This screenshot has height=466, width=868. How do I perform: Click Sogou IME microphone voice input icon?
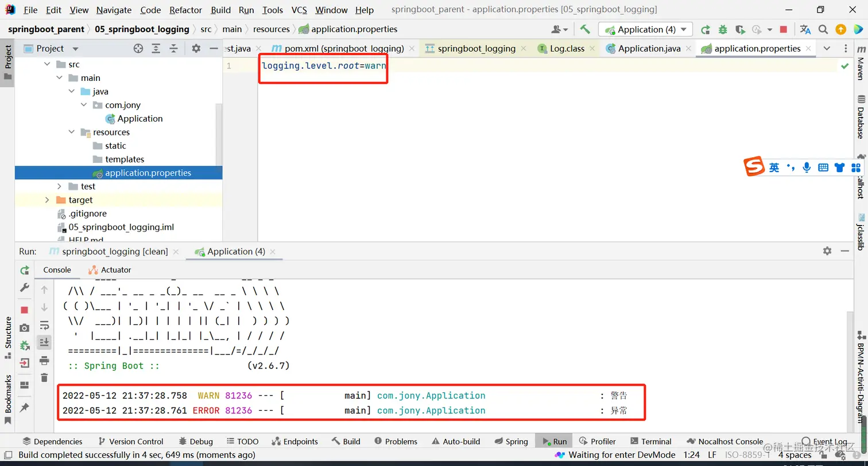click(807, 168)
